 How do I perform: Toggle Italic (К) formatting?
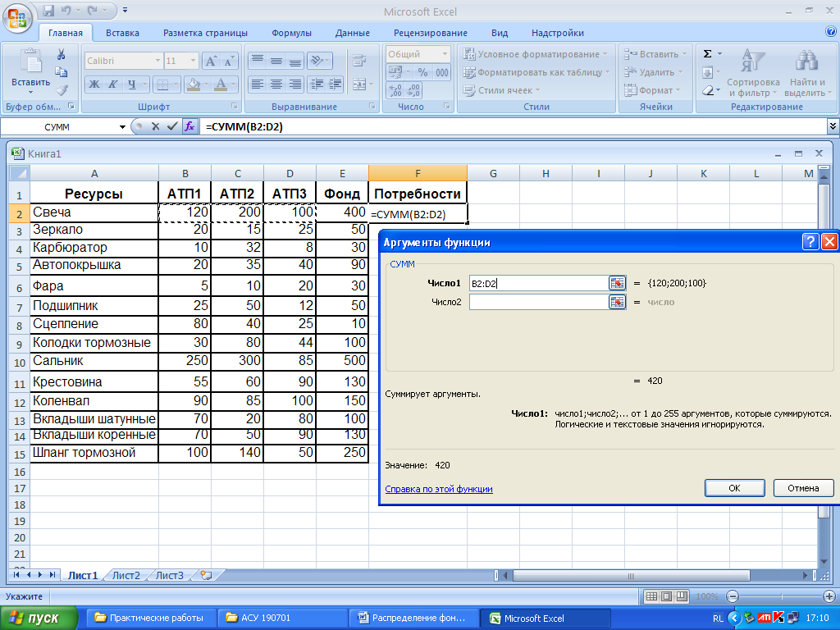click(x=113, y=84)
